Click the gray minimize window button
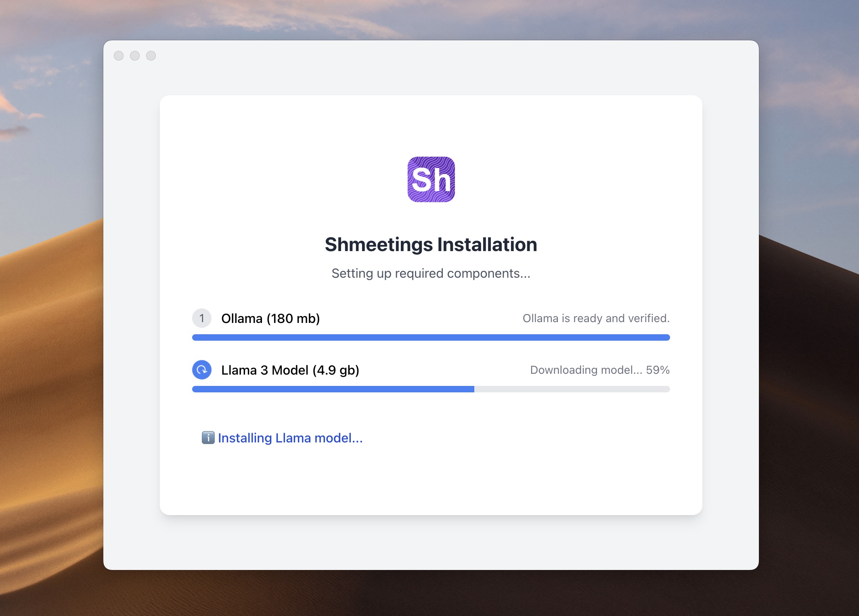The width and height of the screenshot is (859, 616). click(x=135, y=56)
